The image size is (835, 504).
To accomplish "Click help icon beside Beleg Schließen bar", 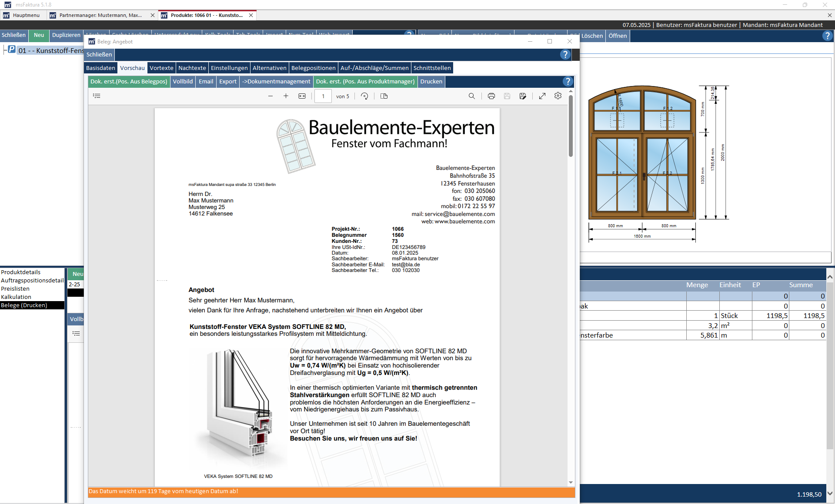I will pyautogui.click(x=565, y=54).
